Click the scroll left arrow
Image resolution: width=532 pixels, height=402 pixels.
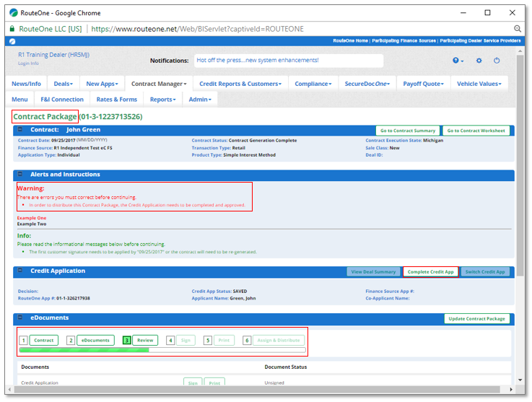(x=9, y=389)
